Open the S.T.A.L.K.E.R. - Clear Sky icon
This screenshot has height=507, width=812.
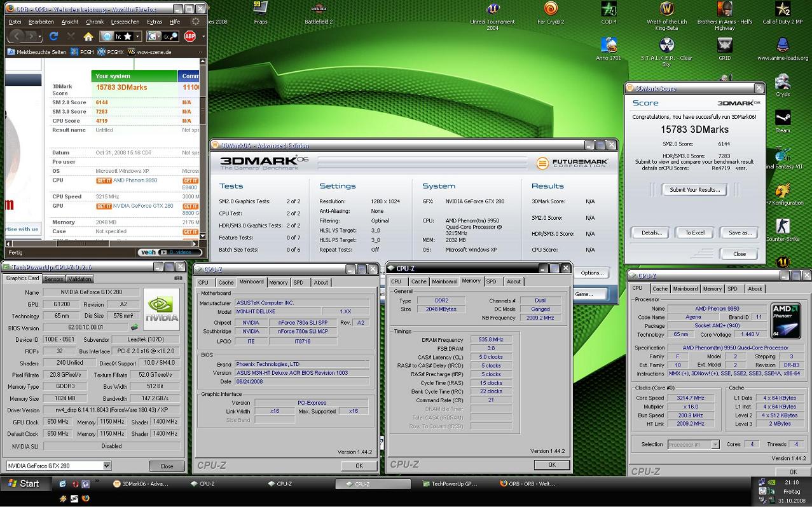pos(666,52)
